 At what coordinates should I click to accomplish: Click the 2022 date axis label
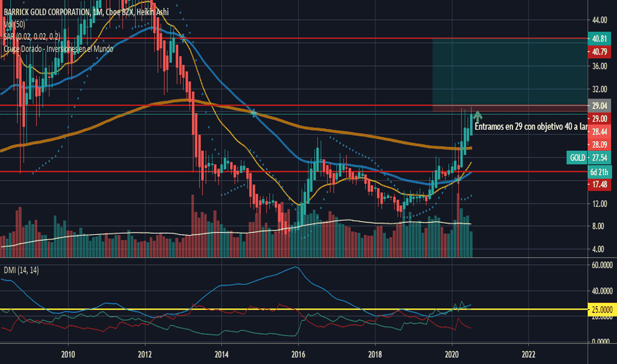pyautogui.click(x=528, y=355)
